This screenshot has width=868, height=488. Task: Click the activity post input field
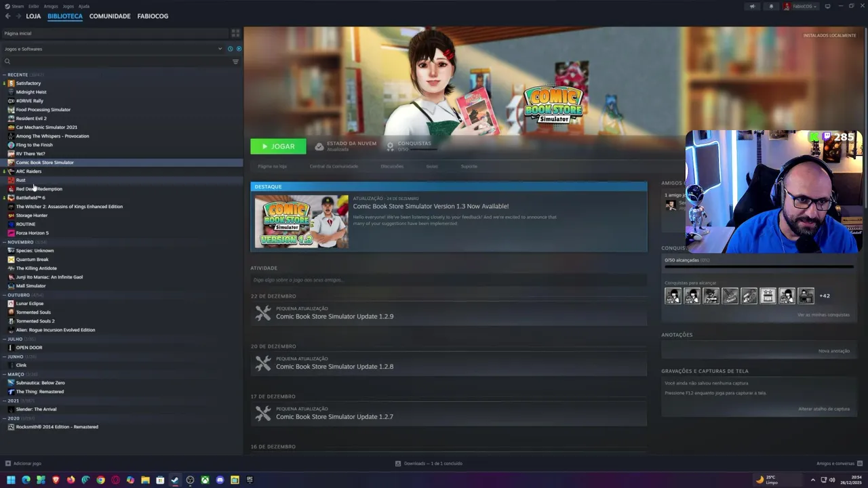point(448,280)
